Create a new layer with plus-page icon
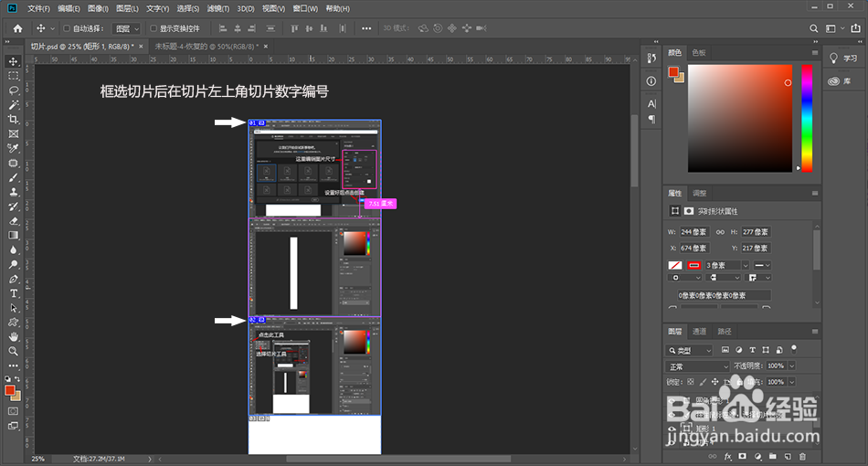 click(x=788, y=457)
